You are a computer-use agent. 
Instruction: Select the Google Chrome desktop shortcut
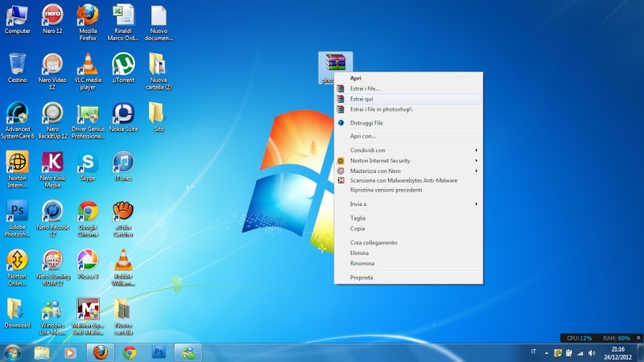(88, 219)
